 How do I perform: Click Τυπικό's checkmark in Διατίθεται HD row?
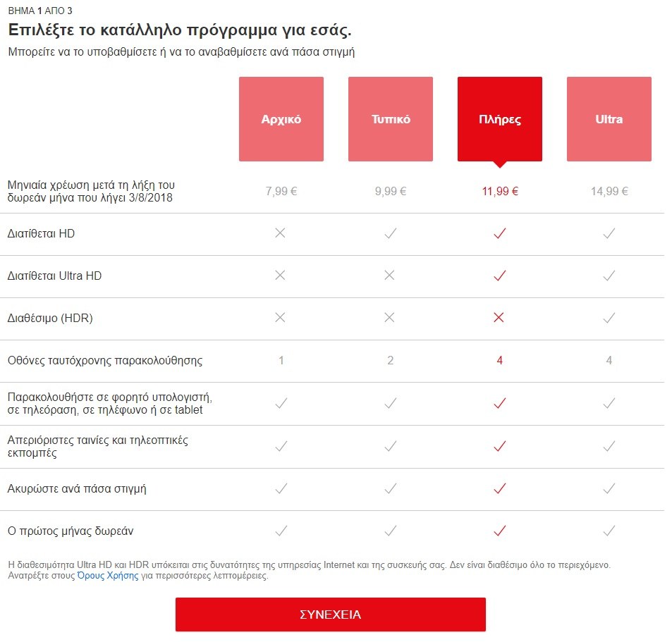(x=390, y=233)
